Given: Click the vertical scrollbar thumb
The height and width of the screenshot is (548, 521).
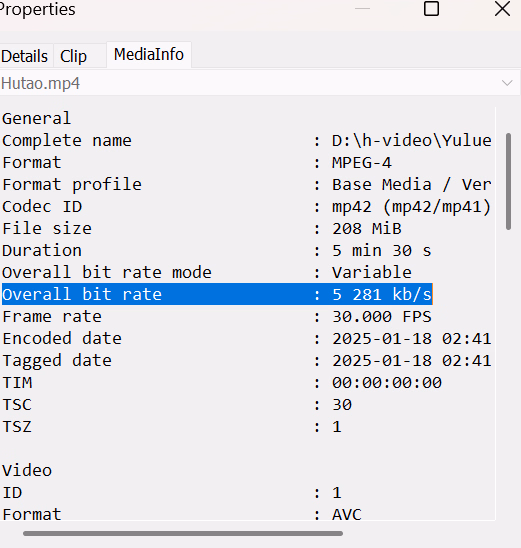Looking at the screenshot, I should pos(508,181).
